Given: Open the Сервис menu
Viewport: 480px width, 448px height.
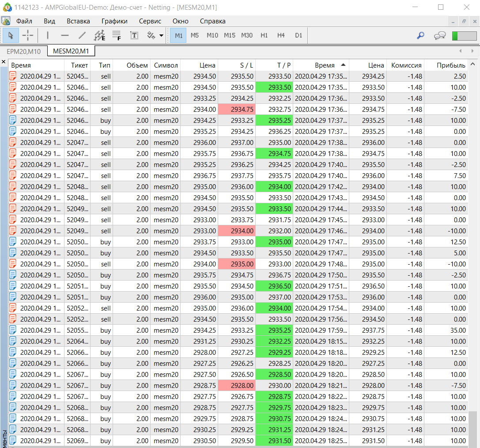Looking at the screenshot, I should pyautogui.click(x=150, y=21).
